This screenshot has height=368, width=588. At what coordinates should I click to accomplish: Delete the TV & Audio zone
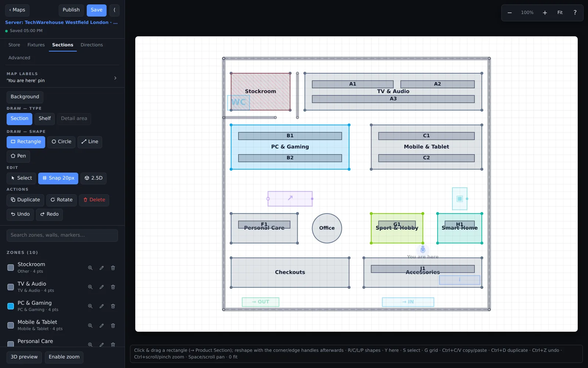(x=113, y=287)
